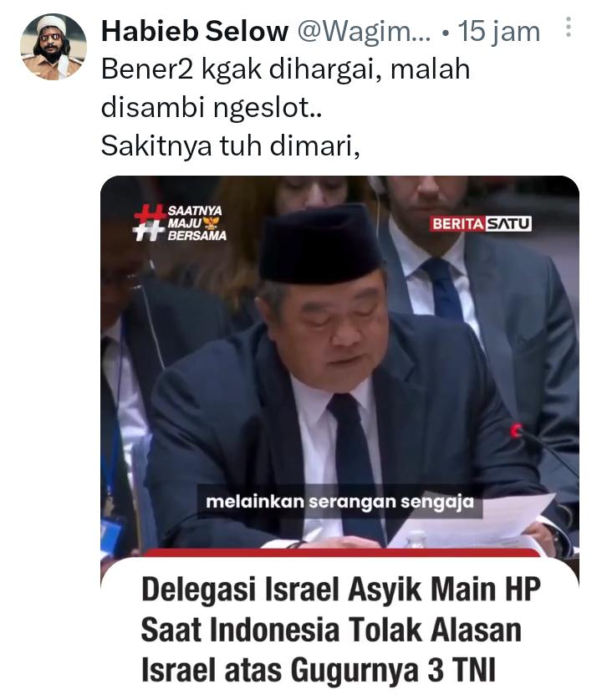Click headline line Israel atas Gugurnya 3 TNI
The height and width of the screenshot is (700, 602).
click(319, 670)
